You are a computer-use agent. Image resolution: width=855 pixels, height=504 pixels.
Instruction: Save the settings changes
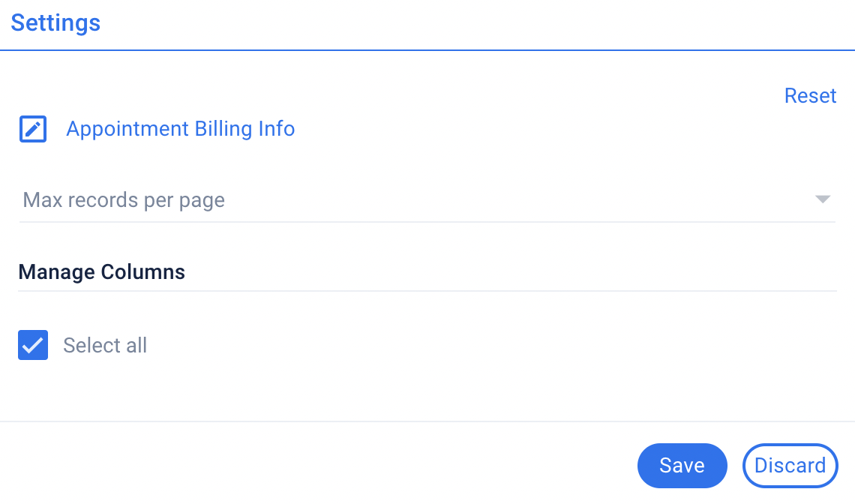(x=682, y=466)
